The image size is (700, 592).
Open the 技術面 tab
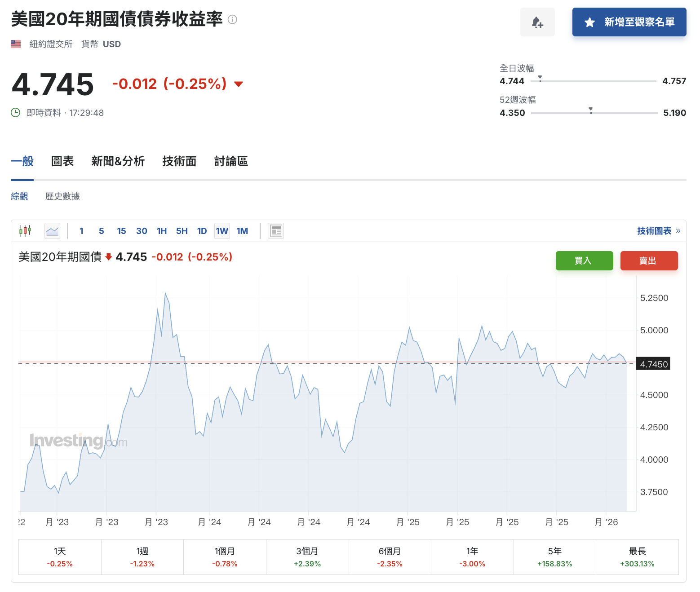tap(179, 161)
